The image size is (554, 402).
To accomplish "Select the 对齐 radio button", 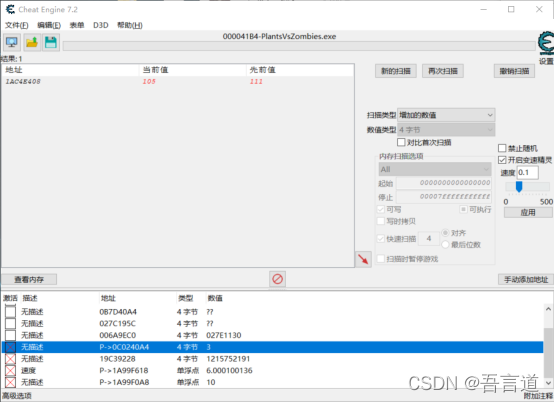I will 445,233.
